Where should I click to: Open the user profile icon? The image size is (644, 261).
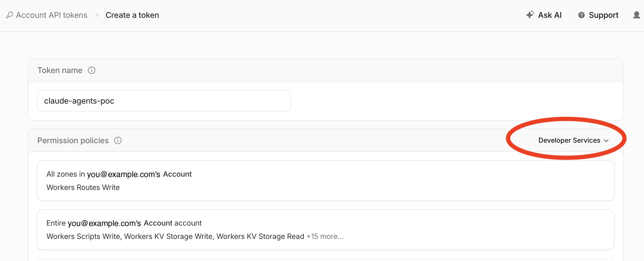(637, 15)
